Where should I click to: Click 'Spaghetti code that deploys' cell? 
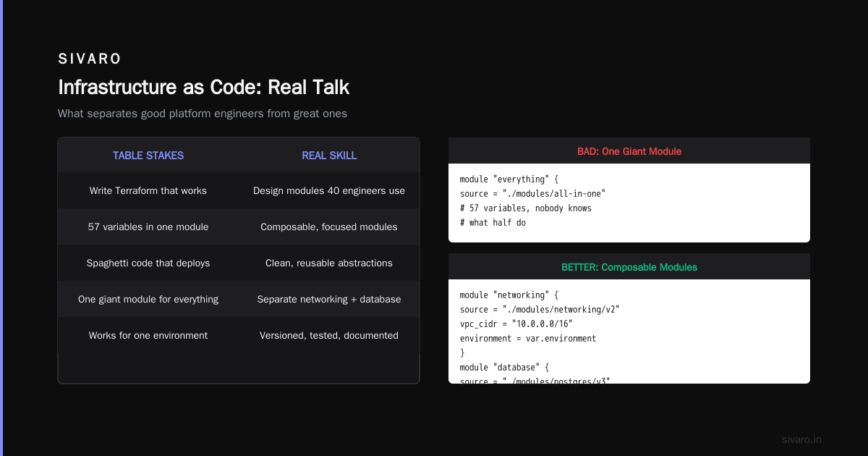(148, 263)
